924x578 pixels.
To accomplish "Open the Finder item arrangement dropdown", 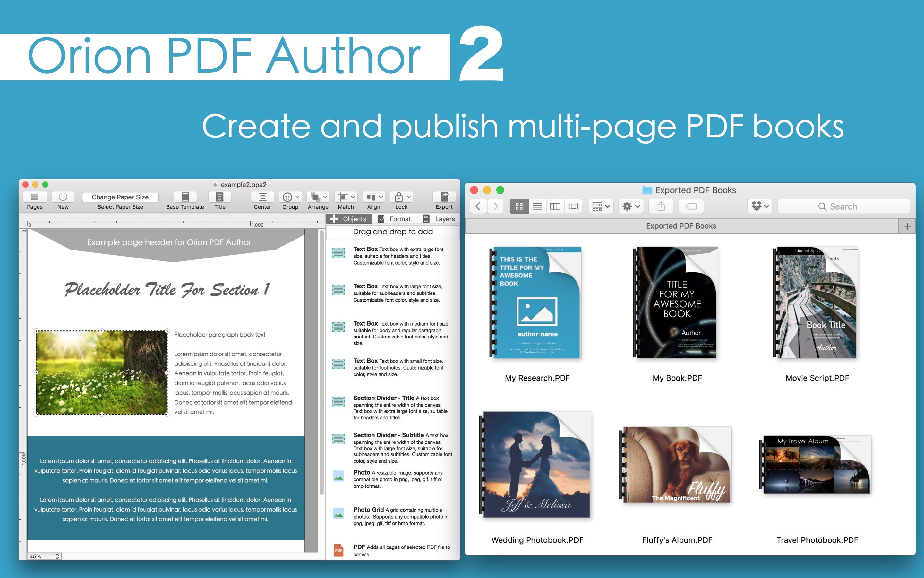I will [x=601, y=206].
